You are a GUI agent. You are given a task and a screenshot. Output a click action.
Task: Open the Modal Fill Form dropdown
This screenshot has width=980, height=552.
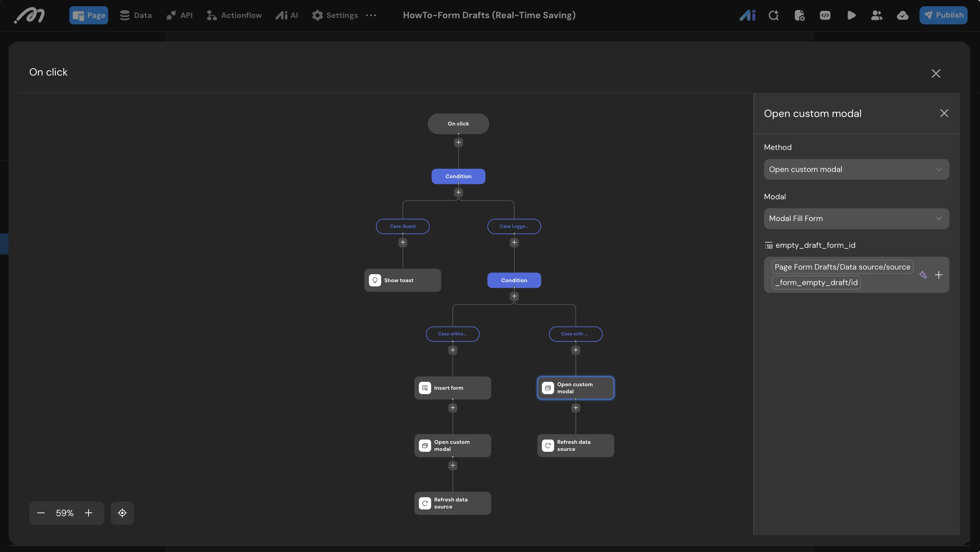pos(856,218)
